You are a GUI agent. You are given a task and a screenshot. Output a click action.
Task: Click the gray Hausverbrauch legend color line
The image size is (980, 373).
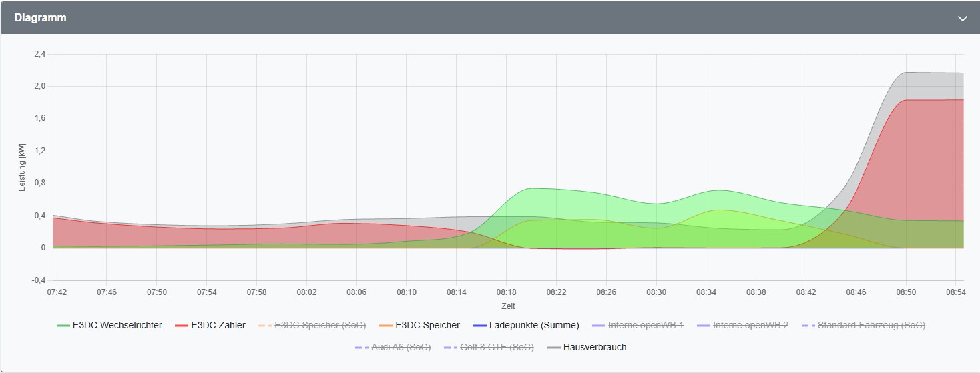coord(553,348)
